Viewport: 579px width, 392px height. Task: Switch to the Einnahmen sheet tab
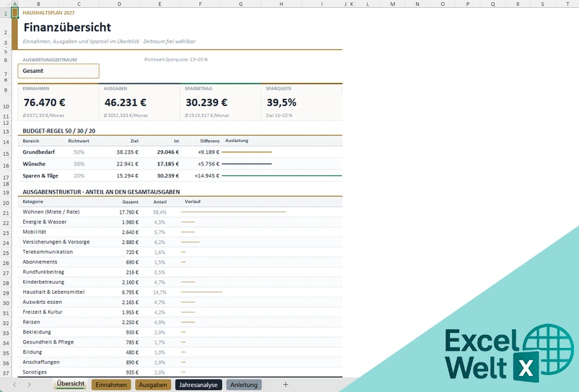tap(111, 385)
